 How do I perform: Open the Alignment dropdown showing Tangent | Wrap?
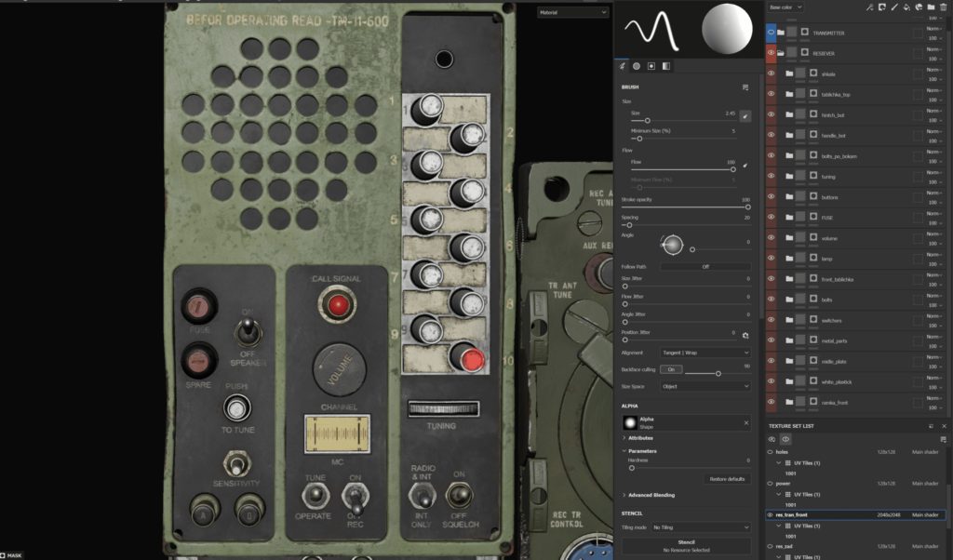705,353
